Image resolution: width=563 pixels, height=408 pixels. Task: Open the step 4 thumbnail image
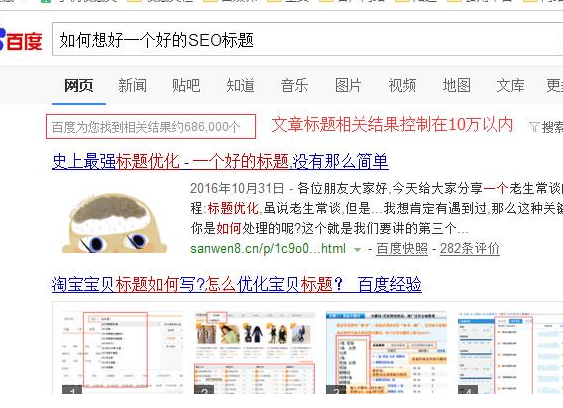coord(510,352)
